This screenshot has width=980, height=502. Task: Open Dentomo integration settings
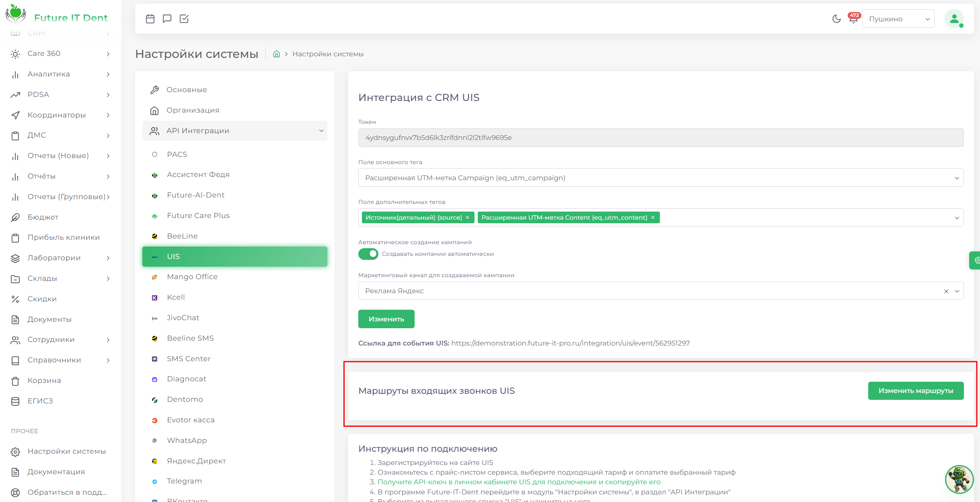[x=235, y=399]
